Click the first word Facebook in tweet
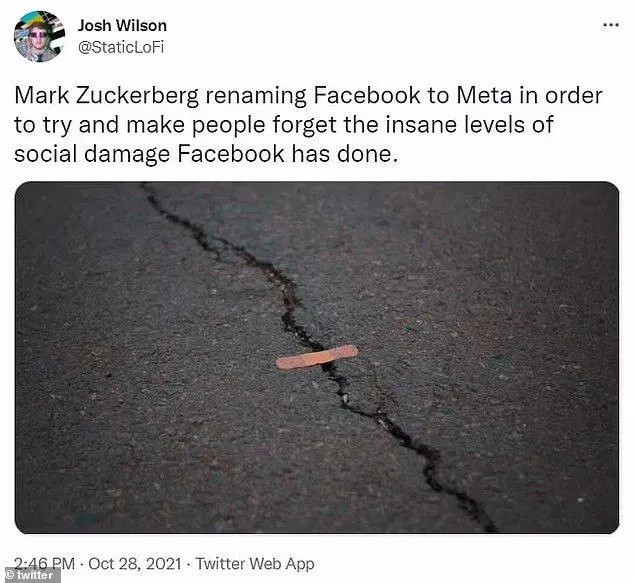 367,95
